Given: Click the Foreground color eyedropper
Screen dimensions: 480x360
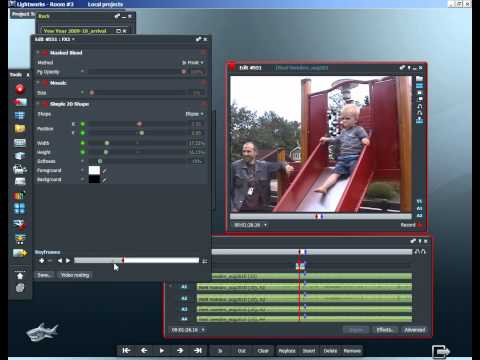Looking at the screenshot, I should point(105,171).
